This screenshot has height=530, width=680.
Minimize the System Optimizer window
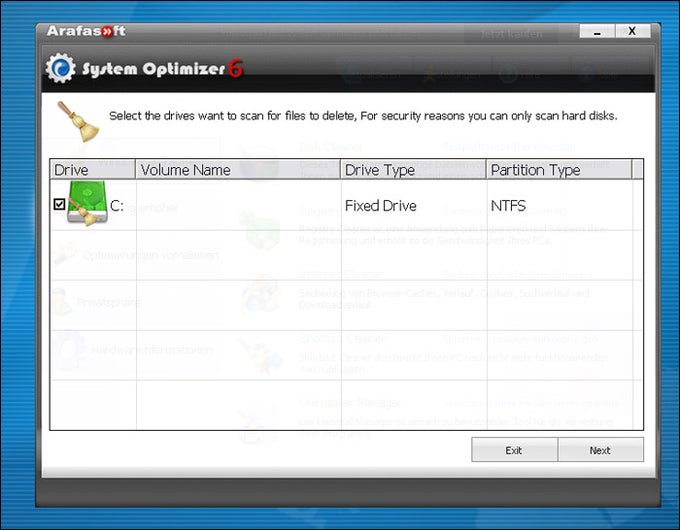click(x=597, y=31)
